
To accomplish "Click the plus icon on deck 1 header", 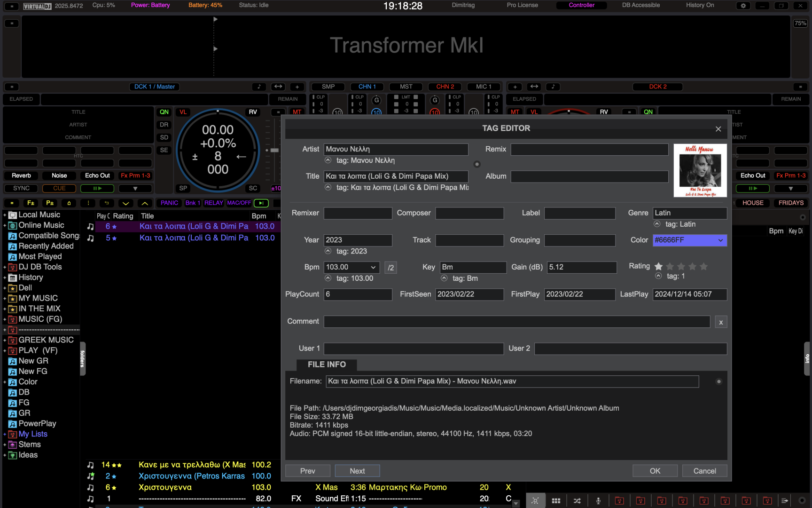I will 297,87.
